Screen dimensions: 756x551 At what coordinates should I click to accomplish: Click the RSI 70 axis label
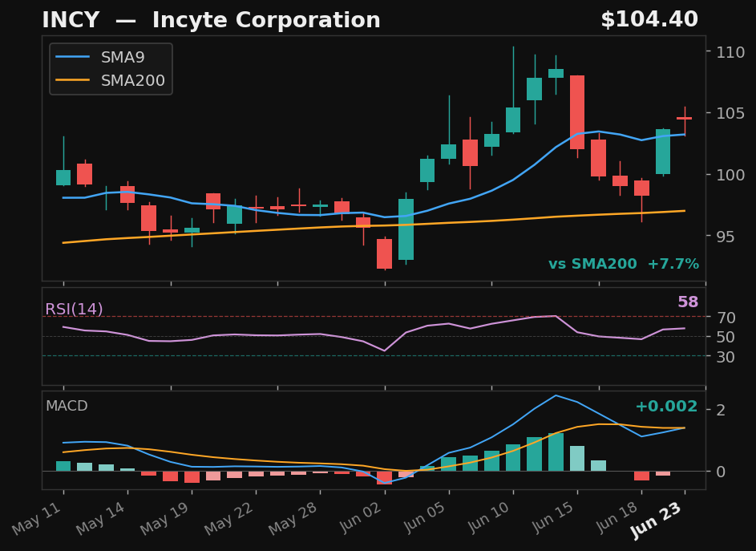[x=726, y=318]
